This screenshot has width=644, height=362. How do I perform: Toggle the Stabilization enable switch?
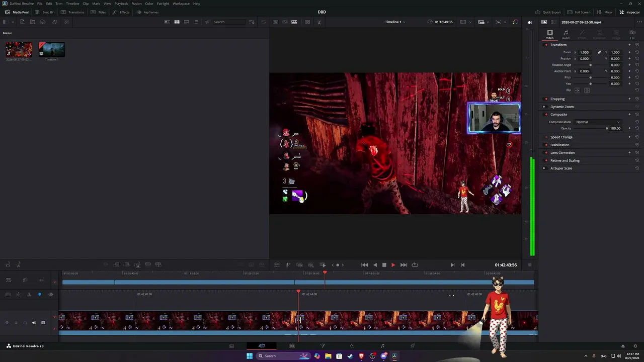coord(546,145)
